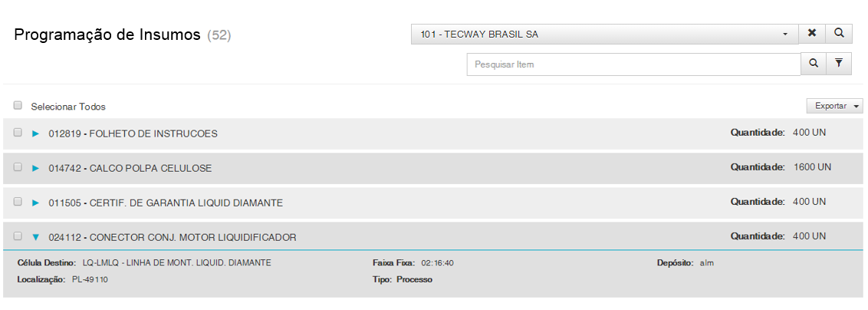Click the magnifier icon beside company selector

coord(839,34)
